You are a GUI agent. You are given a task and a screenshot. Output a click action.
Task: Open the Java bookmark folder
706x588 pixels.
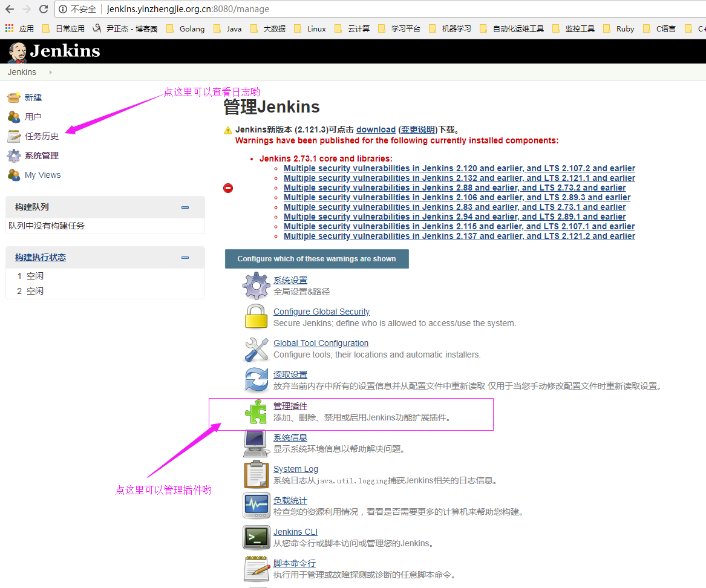(x=228, y=29)
